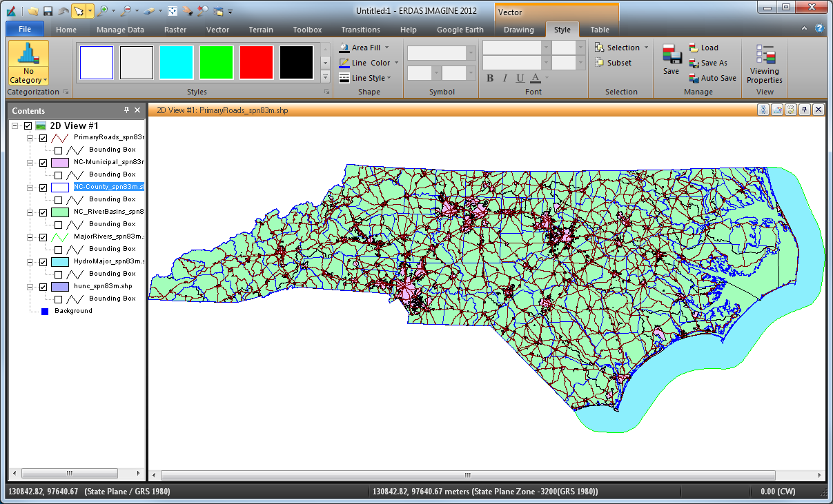
Task: Open the Manage Data tab
Action: coord(120,30)
